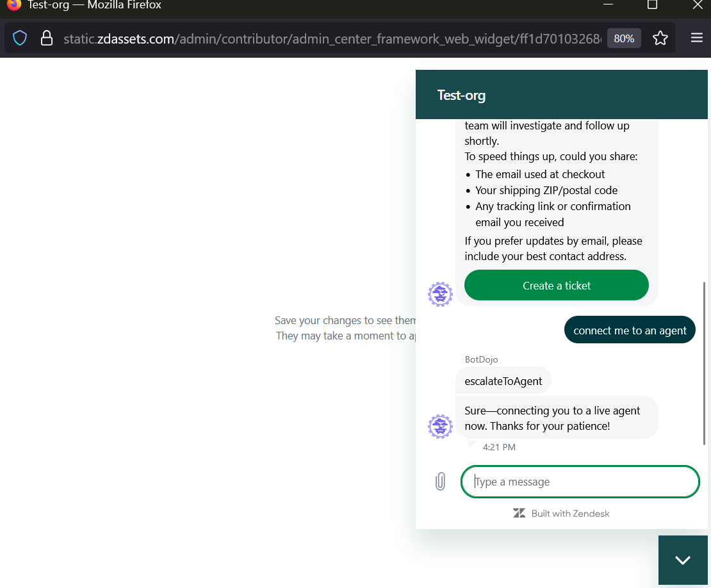The height and width of the screenshot is (588, 711).
Task: Click the paperclip attachment icon
Action: pyautogui.click(x=440, y=482)
